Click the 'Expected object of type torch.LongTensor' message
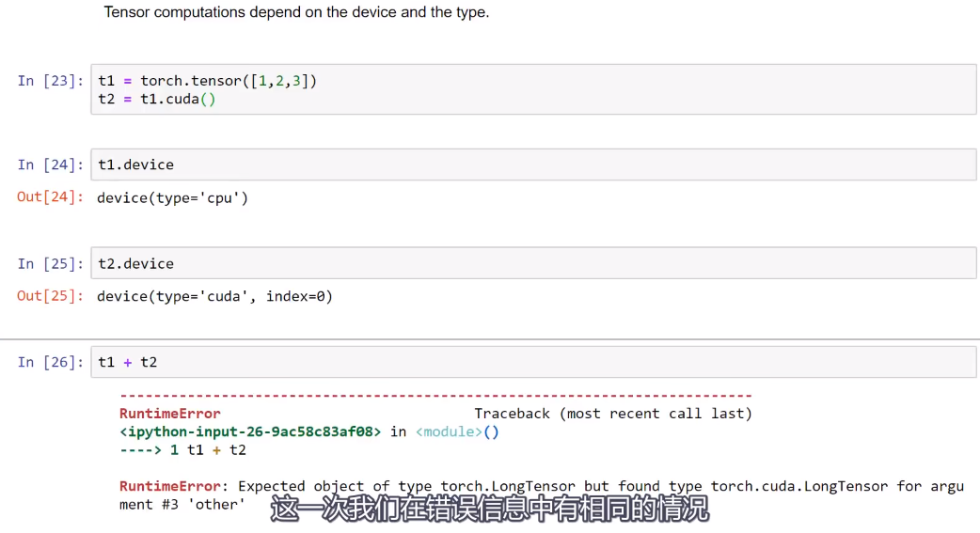 [x=407, y=486]
